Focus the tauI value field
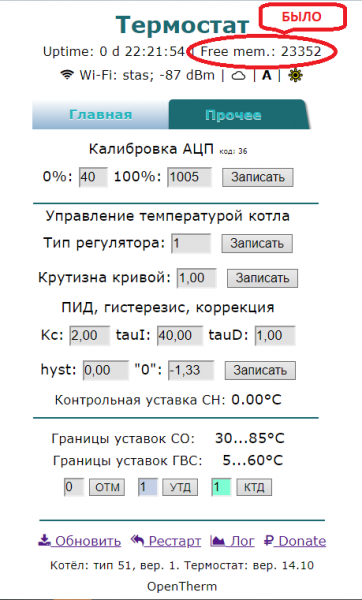Viewport: 362px width, 600px height. pyautogui.click(x=180, y=336)
